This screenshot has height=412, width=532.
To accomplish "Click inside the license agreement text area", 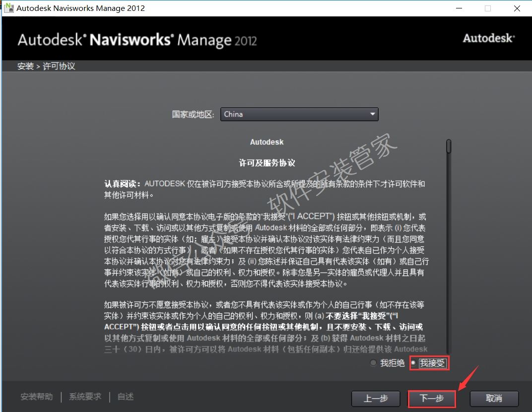I will [x=266, y=248].
